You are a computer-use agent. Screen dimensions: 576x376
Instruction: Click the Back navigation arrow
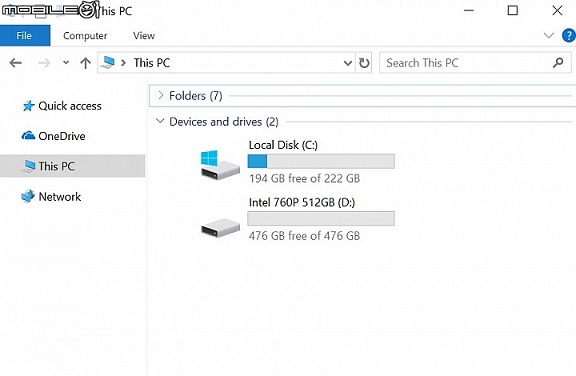[x=15, y=63]
